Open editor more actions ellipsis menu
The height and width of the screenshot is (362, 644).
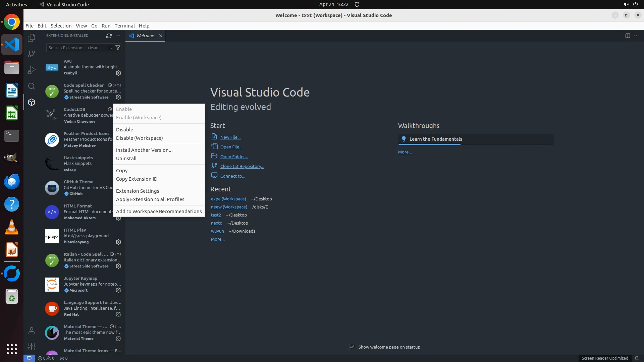click(636, 36)
